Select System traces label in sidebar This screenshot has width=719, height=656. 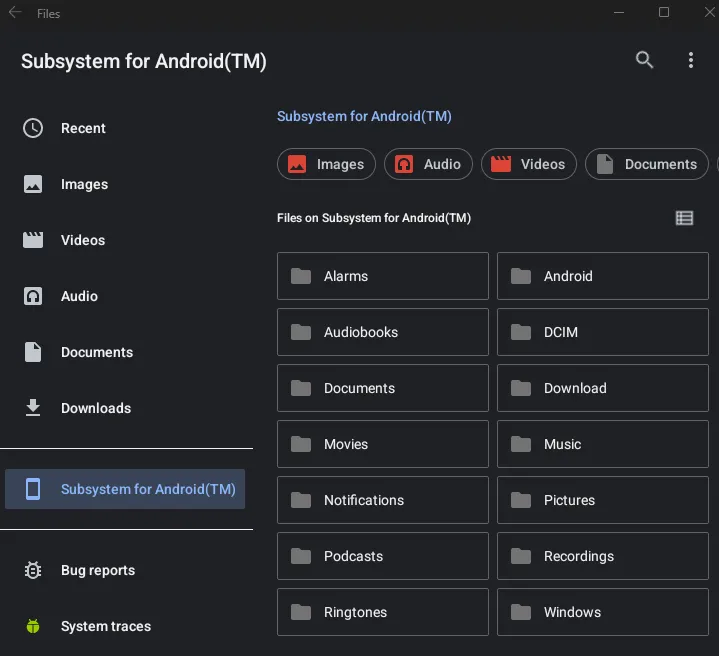coord(106,626)
